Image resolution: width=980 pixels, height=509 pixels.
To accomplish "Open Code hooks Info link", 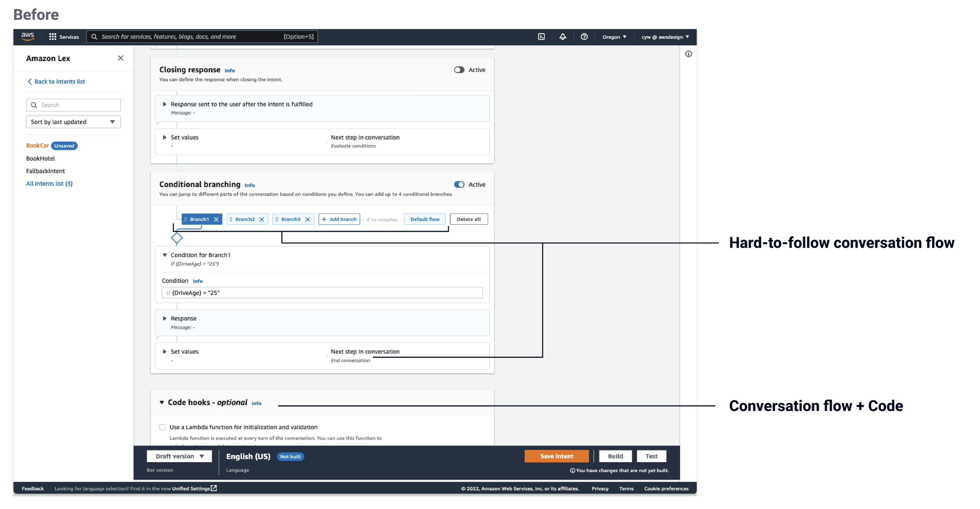I will click(257, 404).
